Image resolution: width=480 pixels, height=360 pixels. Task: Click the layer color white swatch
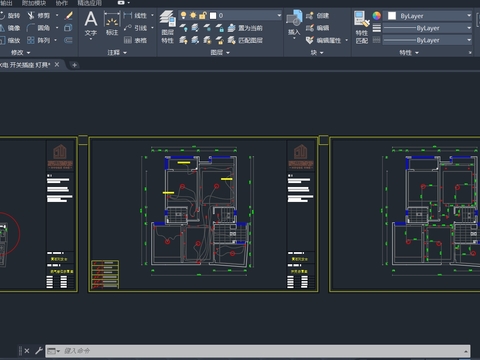213,16
